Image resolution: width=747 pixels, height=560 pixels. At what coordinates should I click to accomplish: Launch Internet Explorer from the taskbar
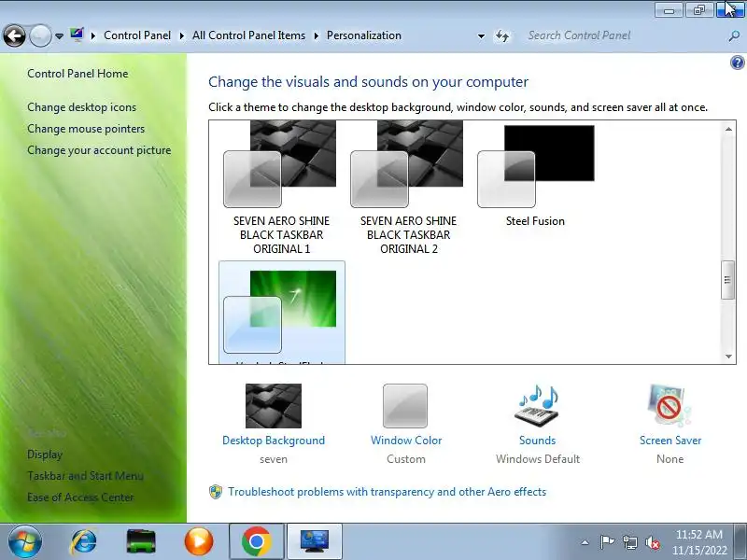[83, 541]
